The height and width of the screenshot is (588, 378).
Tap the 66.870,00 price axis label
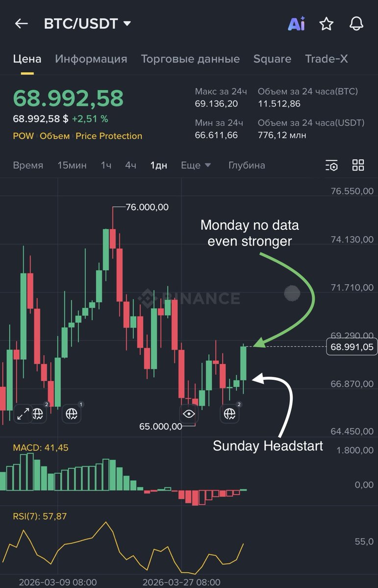[x=352, y=384]
